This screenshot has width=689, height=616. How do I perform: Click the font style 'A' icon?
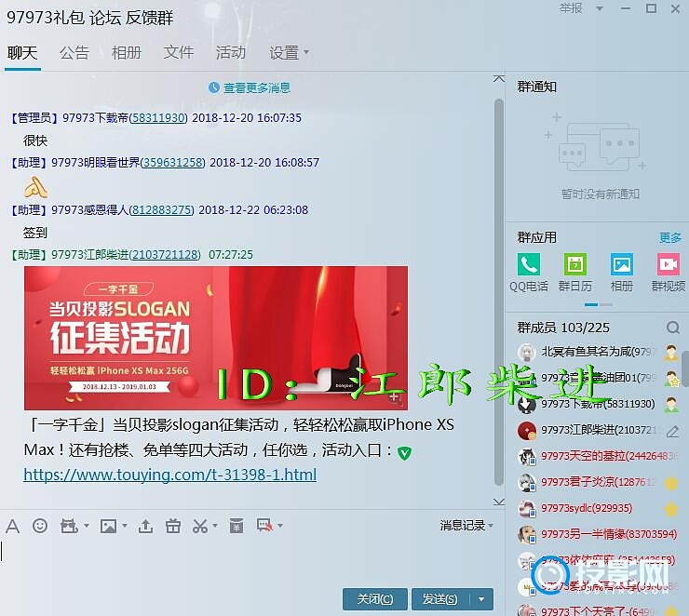pyautogui.click(x=13, y=526)
